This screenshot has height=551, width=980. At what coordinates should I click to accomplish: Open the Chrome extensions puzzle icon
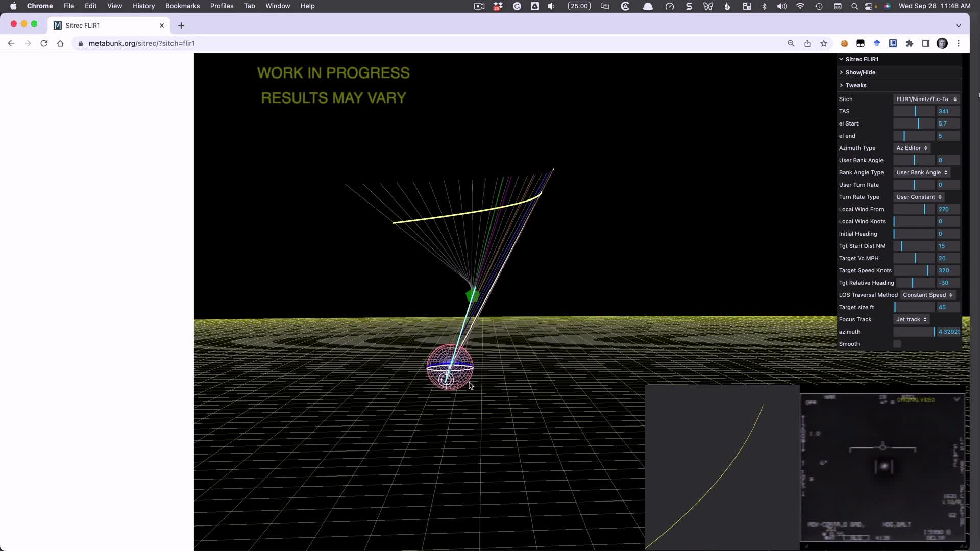pos(910,43)
